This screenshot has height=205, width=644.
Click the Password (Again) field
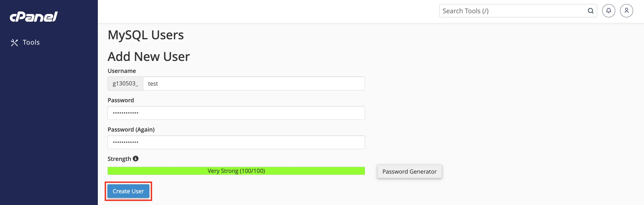[236, 142]
